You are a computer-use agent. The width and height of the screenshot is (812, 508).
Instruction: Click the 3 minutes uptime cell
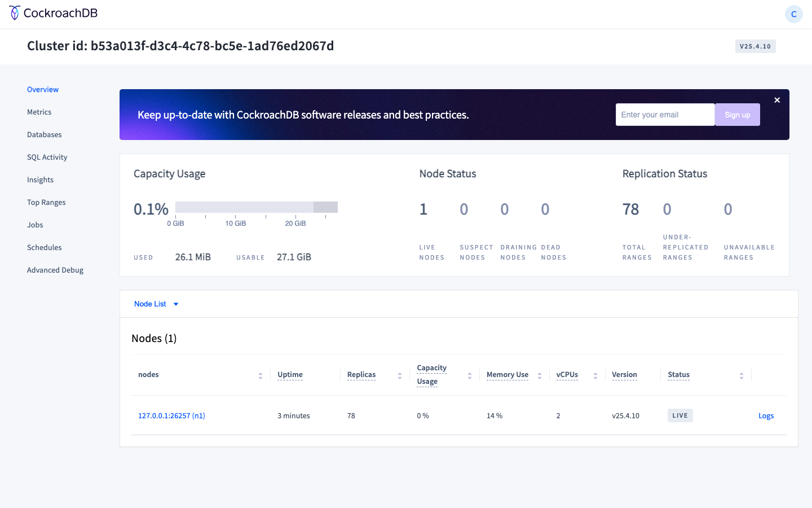pos(294,415)
